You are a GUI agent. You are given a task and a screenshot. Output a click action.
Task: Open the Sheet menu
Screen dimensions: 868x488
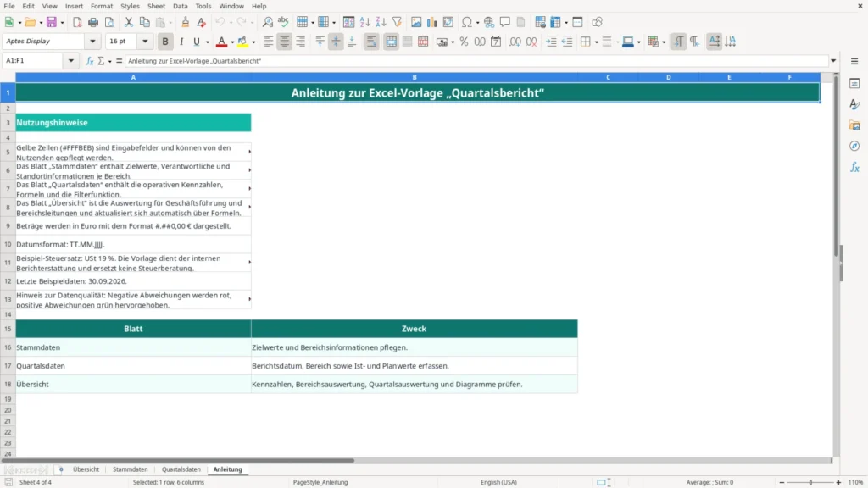(x=156, y=6)
